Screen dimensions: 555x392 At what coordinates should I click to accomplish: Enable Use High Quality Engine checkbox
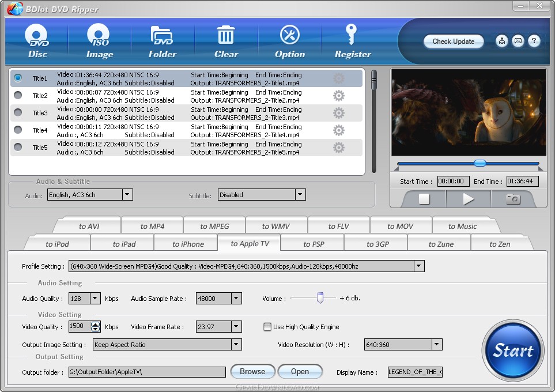267,327
